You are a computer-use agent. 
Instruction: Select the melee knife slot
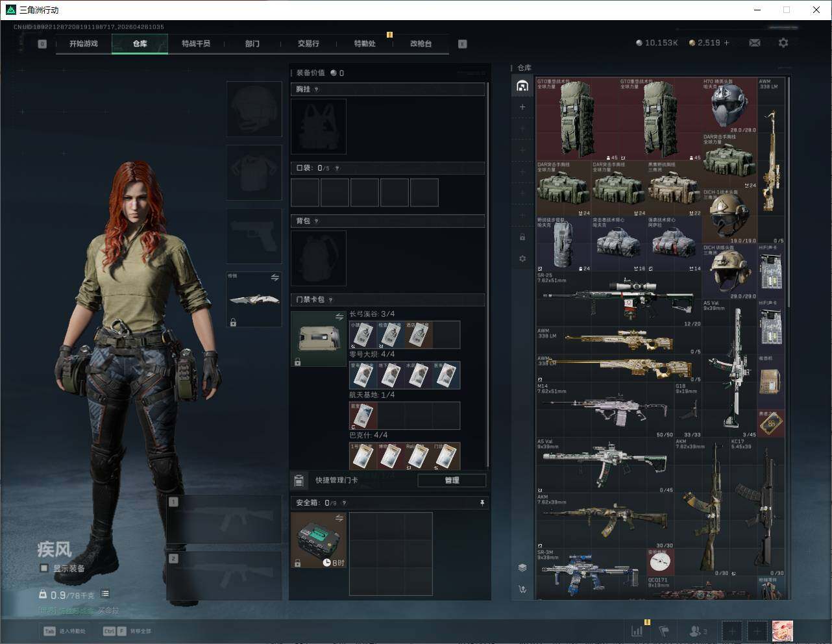pos(254,299)
